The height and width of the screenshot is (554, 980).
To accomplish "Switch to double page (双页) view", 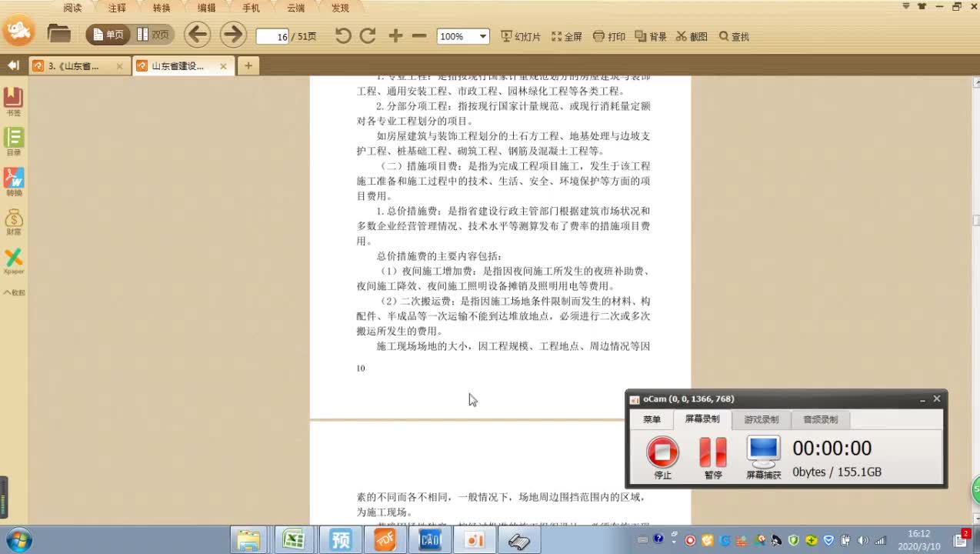I will [153, 35].
